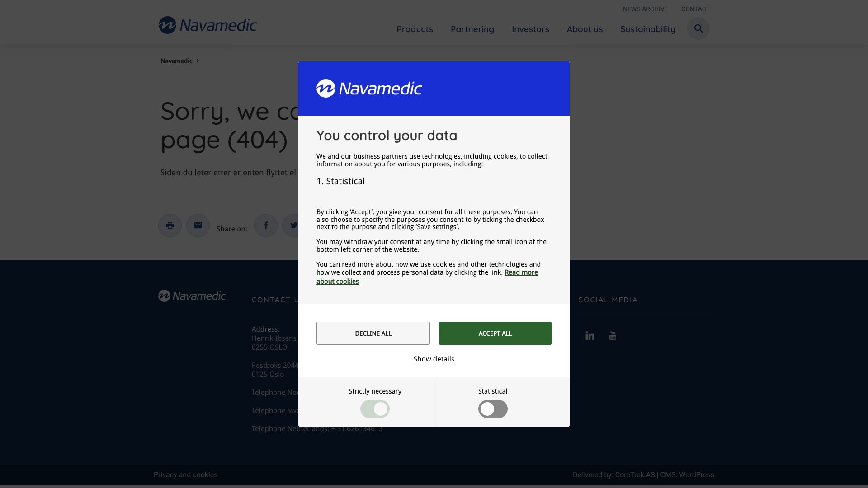This screenshot has height=488, width=868.
Task: Click the email share icon
Action: click(x=198, y=225)
